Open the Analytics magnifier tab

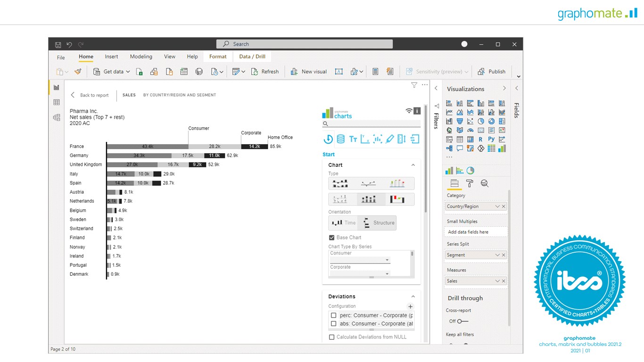tap(484, 184)
